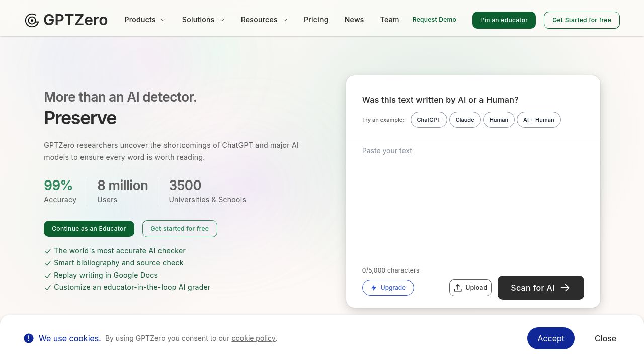Viewport: 644px width, 362px height.
Task: Open the Solutions menu
Action: [x=203, y=20]
